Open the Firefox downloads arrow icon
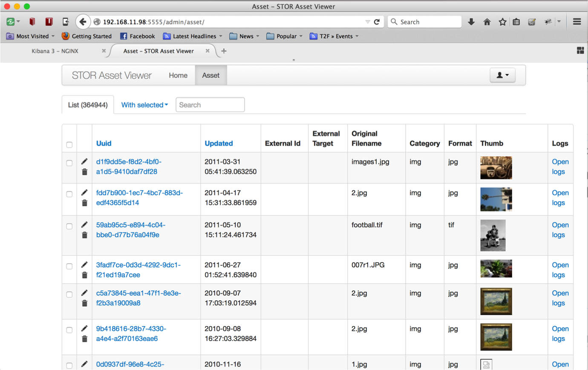The image size is (588, 370). point(471,22)
